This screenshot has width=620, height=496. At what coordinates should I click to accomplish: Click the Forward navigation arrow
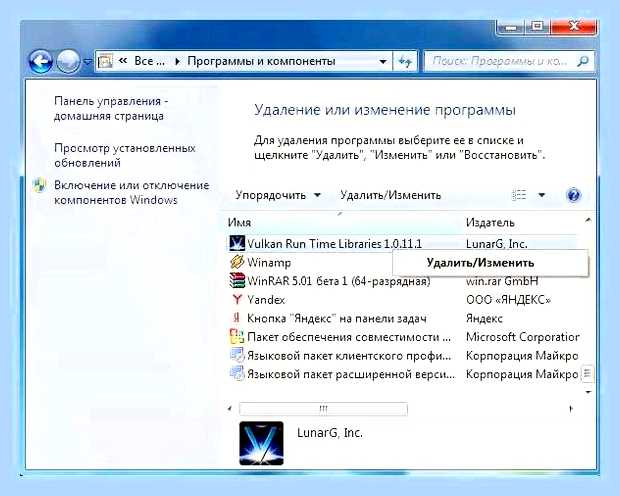68,62
